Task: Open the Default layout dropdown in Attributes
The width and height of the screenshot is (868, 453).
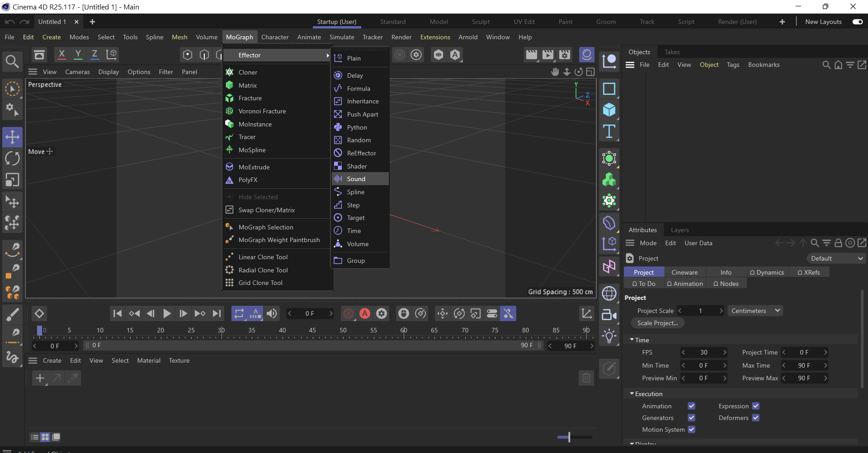Action: click(x=836, y=258)
